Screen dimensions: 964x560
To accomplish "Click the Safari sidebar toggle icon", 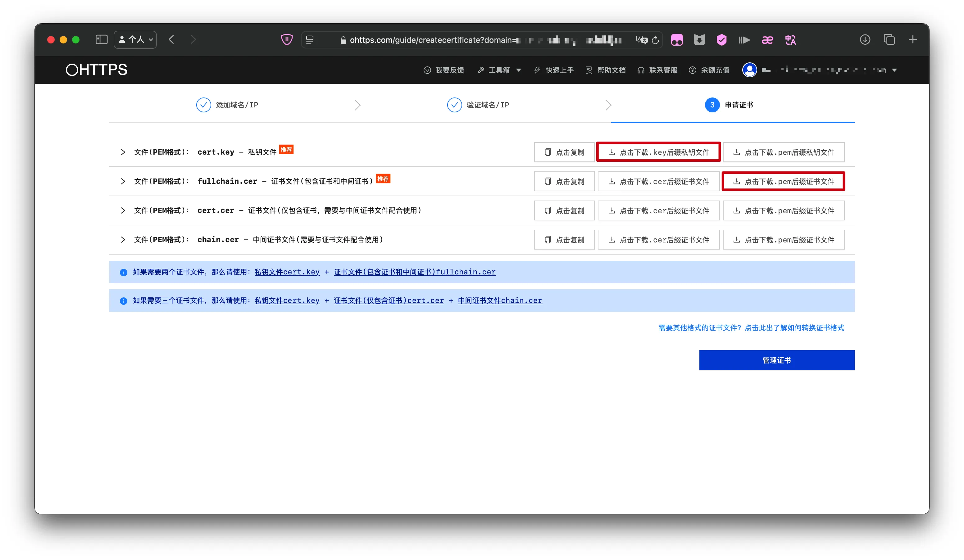I will pyautogui.click(x=101, y=40).
